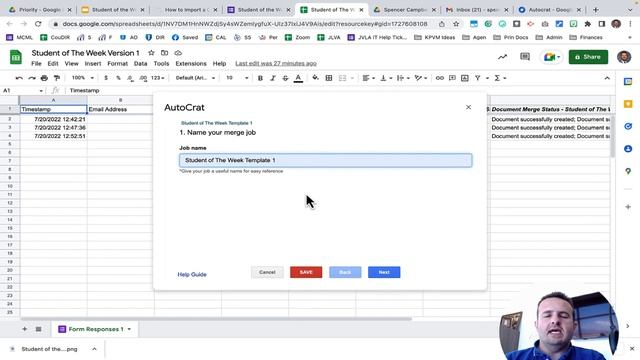This screenshot has width=640, height=360.
Task: Add a new sheet with plus icon
Action: pyautogui.click(x=24, y=329)
